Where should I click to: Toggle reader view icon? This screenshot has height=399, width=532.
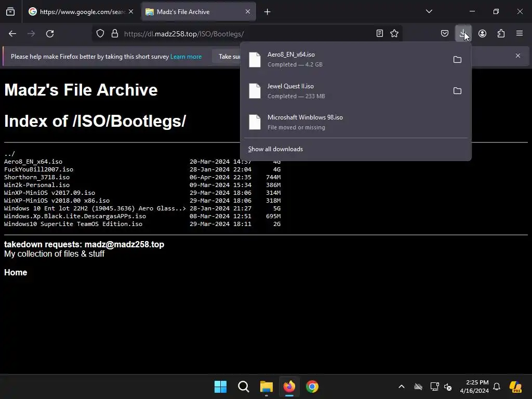click(380, 34)
